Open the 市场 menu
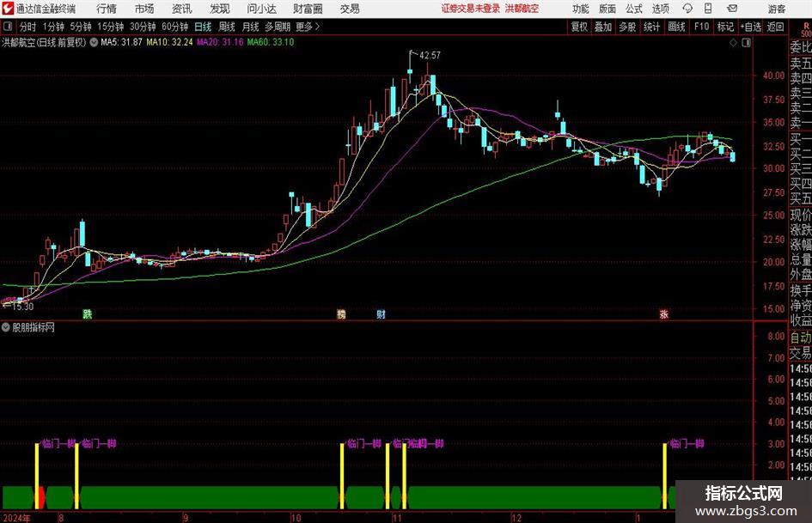This screenshot has height=523, width=812. (144, 9)
